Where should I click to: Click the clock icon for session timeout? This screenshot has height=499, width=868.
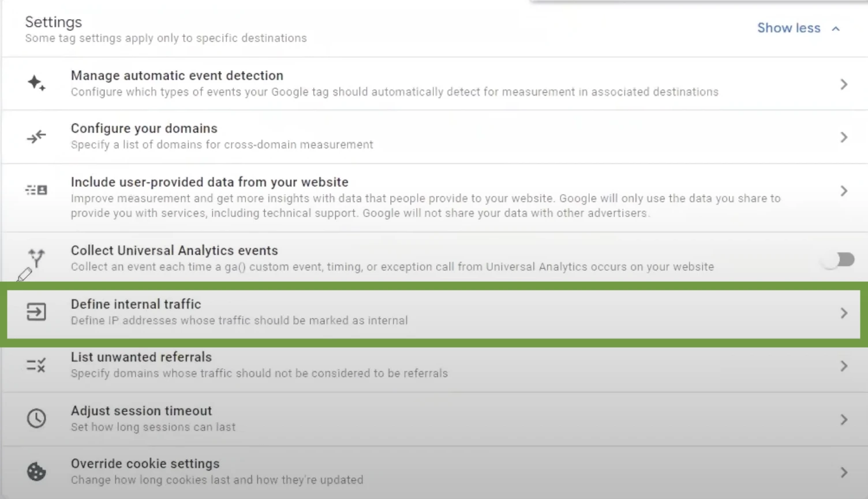click(x=36, y=418)
